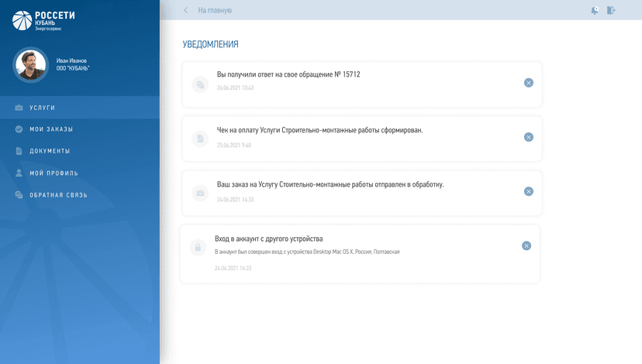The width and height of the screenshot is (642, 364).
Task: Click the Rosseti Kuban logo
Action: (x=43, y=20)
